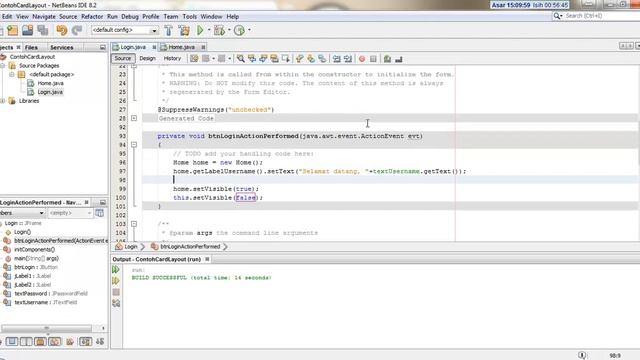Click the Clean and Build Project icon
The image size is (640, 360).
coord(184,30)
